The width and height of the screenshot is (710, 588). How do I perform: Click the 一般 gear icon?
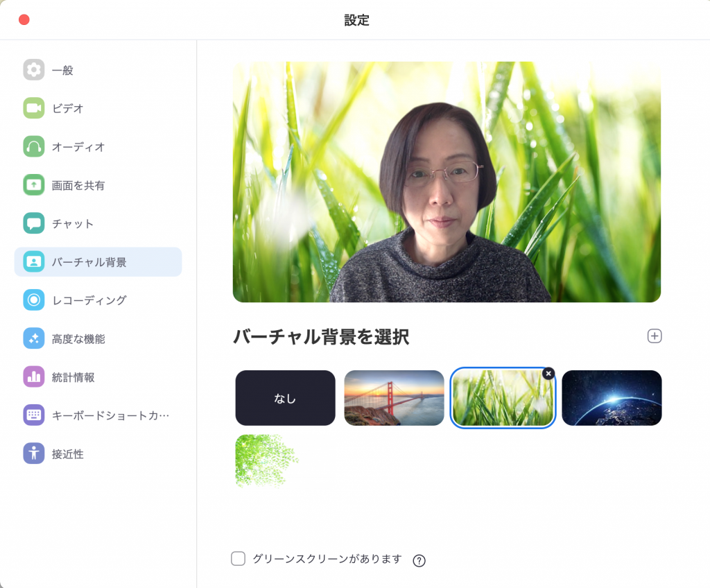[33, 70]
